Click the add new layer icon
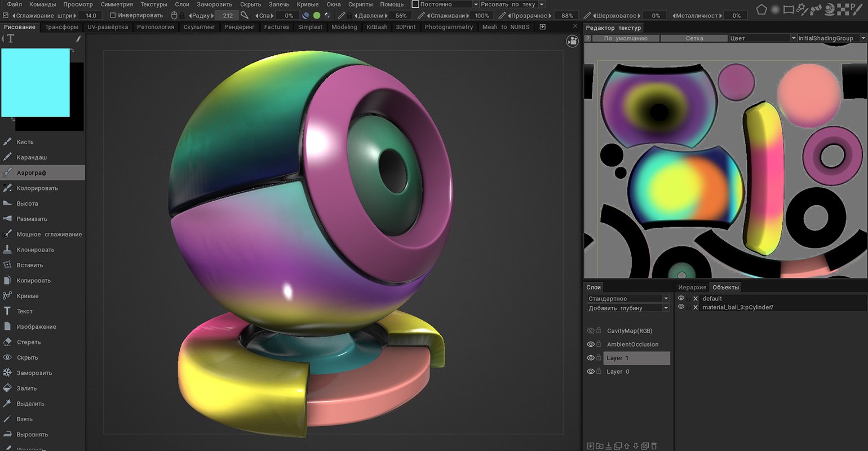Viewport: 868px width, 451px height. tap(590, 446)
